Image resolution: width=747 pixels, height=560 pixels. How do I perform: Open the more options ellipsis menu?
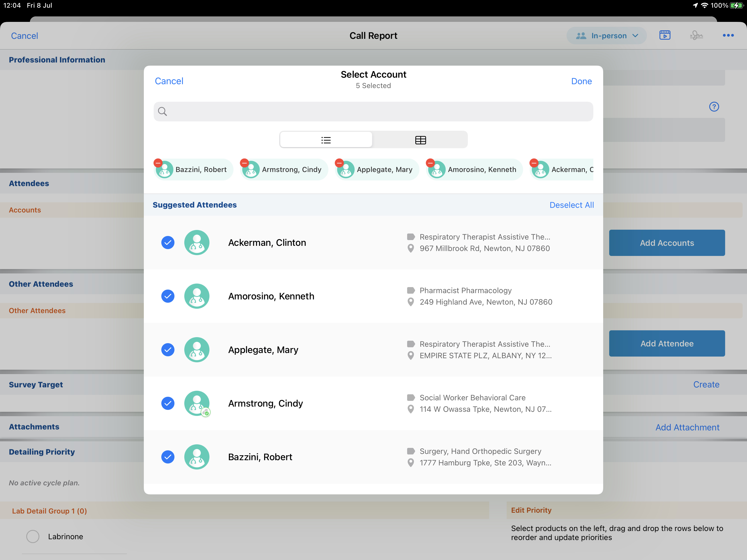click(728, 36)
